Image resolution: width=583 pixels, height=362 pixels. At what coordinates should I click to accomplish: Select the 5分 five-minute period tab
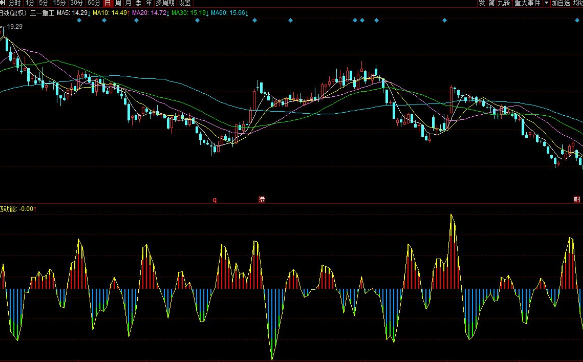point(44,3)
